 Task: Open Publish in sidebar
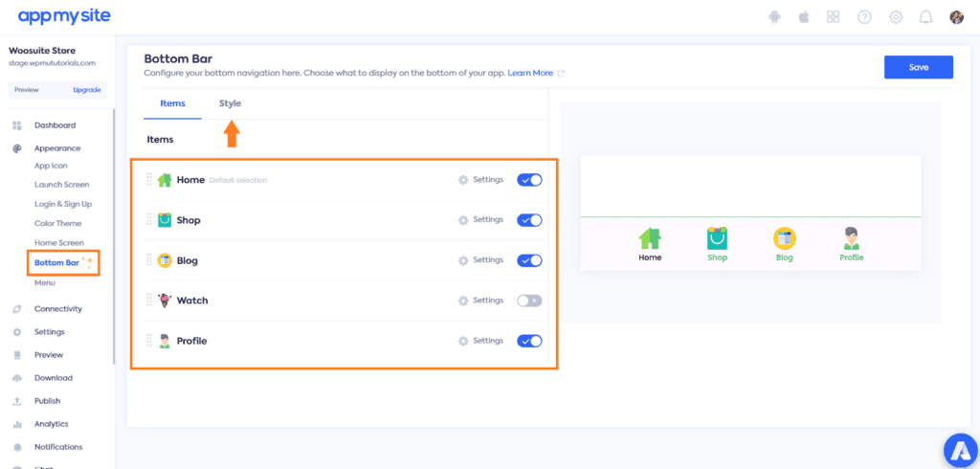click(x=48, y=401)
